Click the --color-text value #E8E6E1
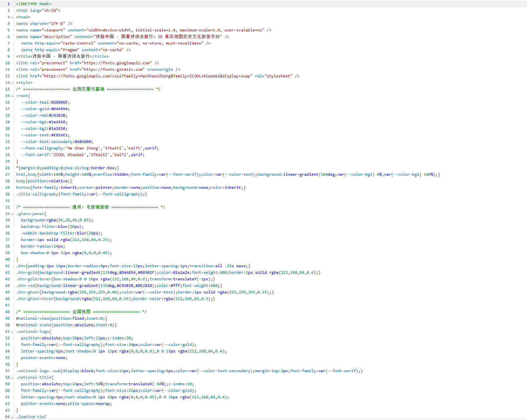 point(59,135)
